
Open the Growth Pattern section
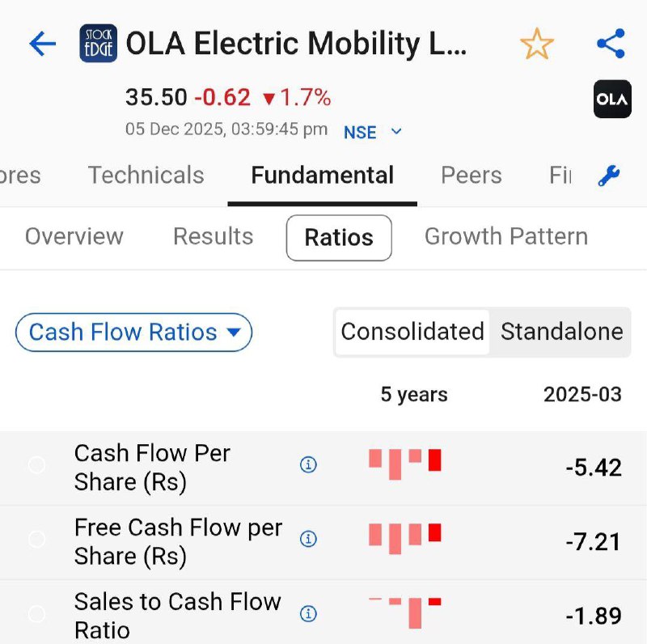(x=505, y=236)
